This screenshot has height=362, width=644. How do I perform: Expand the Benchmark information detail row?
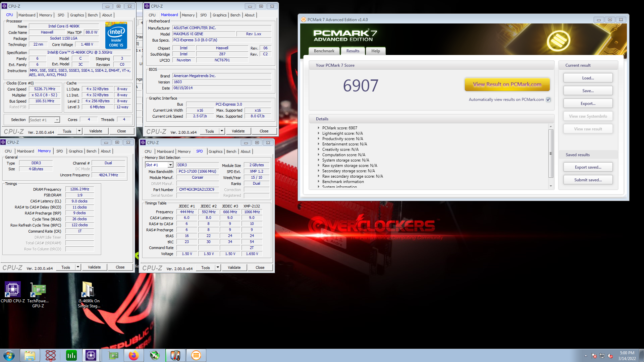tap(319, 181)
